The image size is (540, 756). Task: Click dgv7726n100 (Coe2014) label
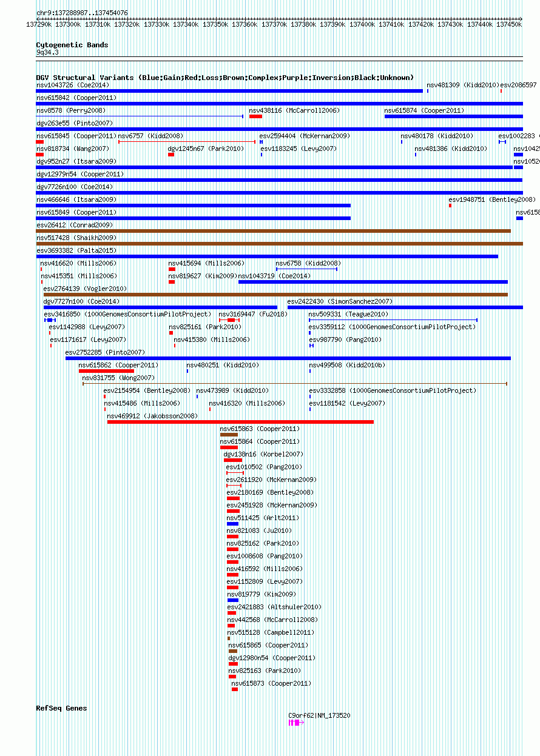[74, 187]
